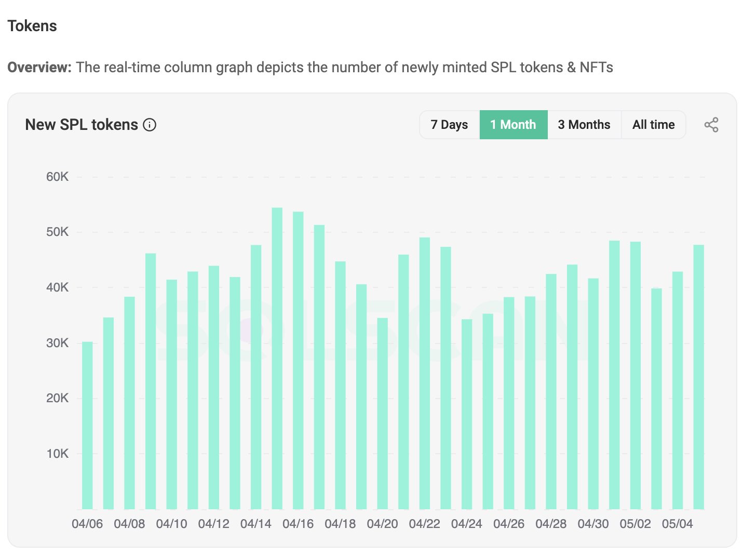Image resolution: width=756 pixels, height=555 pixels.
Task: Click the 04/10 bar
Action: pyautogui.click(x=172, y=394)
